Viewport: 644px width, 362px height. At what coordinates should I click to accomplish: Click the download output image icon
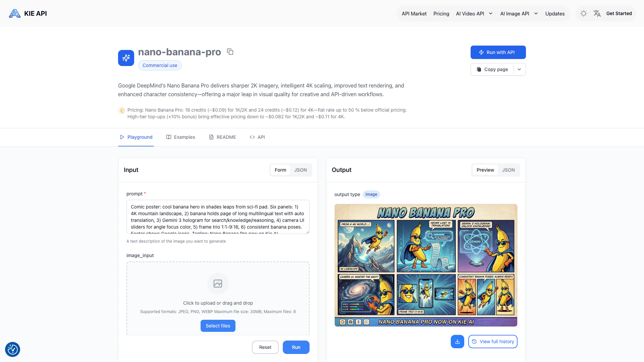(x=458, y=342)
